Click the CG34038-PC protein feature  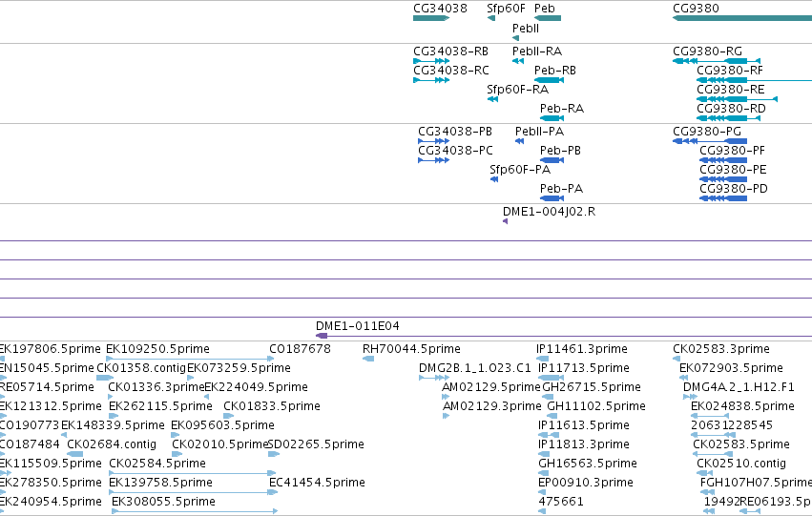433,160
